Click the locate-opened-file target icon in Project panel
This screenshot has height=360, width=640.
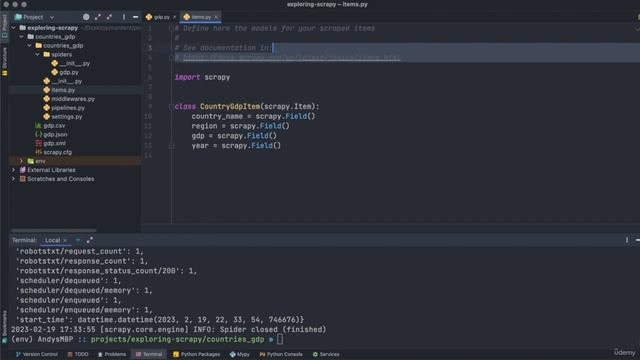pyautogui.click(x=86, y=17)
